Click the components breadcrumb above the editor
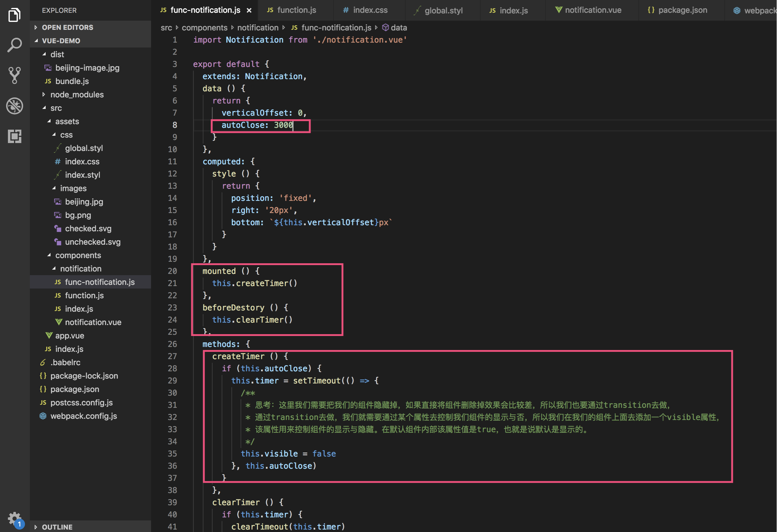 click(205, 27)
